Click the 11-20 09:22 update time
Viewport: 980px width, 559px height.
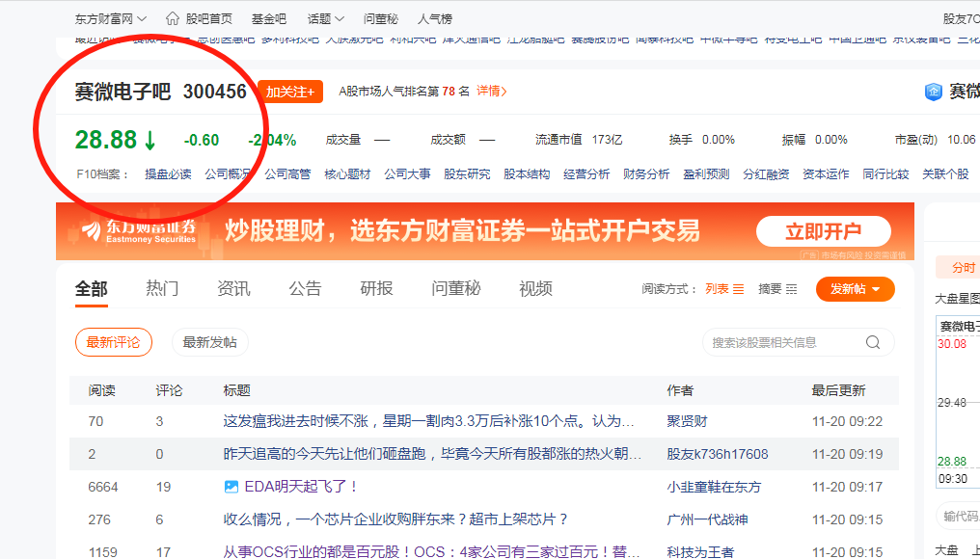point(848,421)
